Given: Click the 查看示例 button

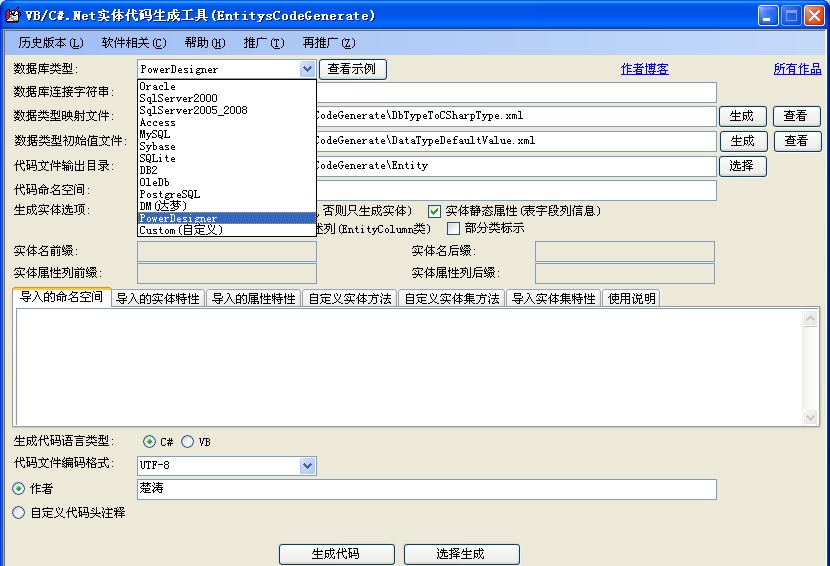Looking at the screenshot, I should tap(353, 69).
